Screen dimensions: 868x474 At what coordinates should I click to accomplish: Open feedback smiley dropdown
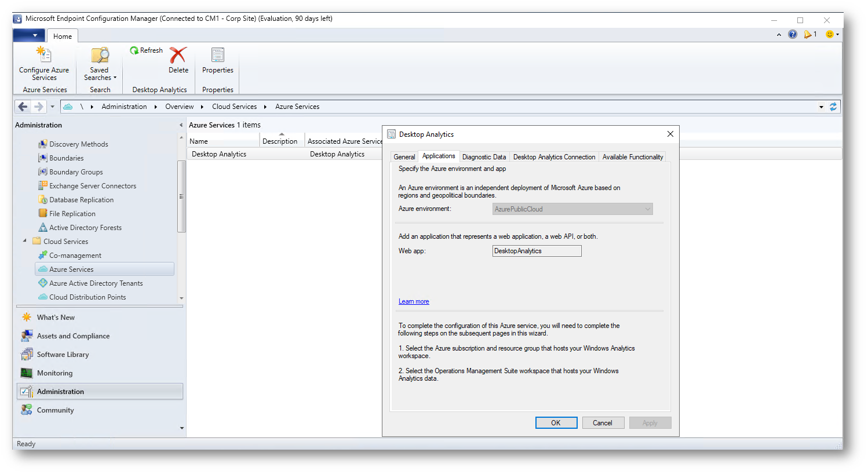pyautogui.click(x=832, y=34)
